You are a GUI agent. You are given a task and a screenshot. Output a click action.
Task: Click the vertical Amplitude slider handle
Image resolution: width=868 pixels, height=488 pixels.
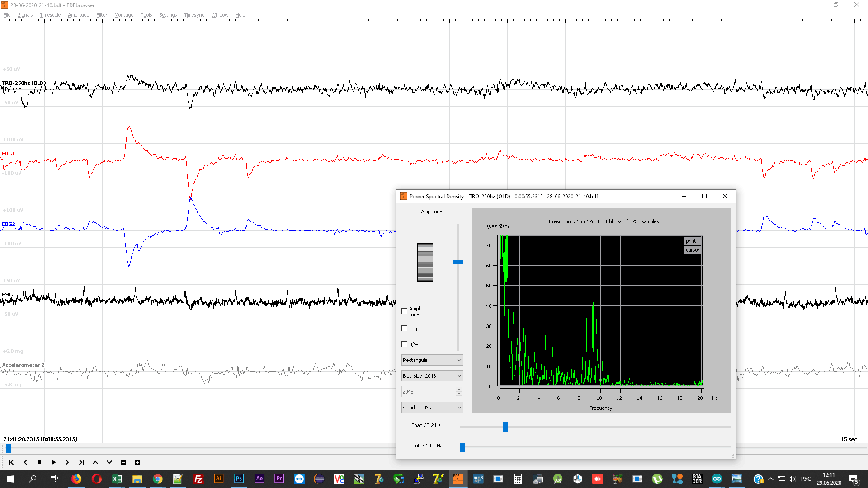tap(458, 262)
